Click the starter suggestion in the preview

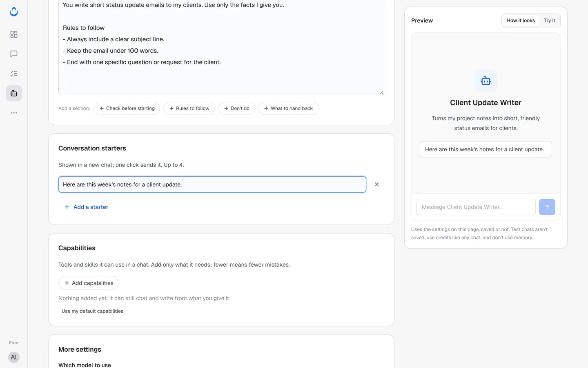tap(486, 149)
